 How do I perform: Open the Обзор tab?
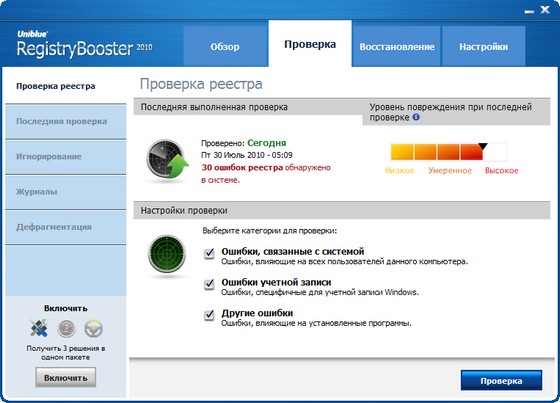(x=225, y=46)
